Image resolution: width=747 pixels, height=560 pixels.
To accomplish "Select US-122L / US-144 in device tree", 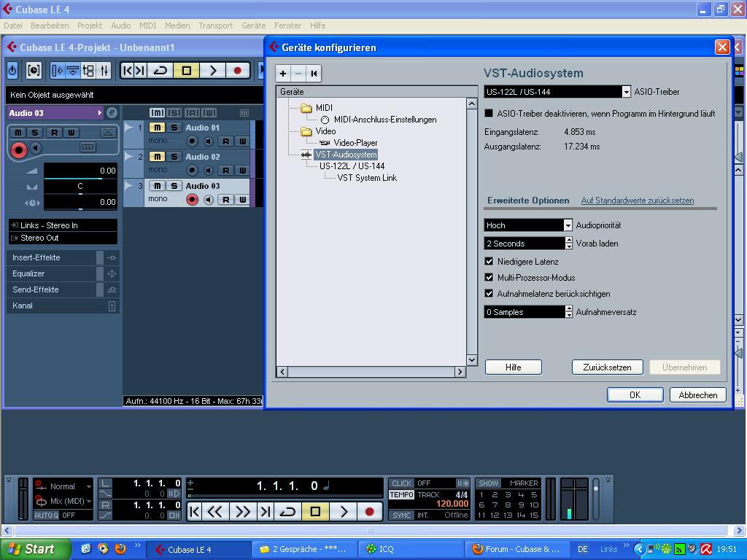I will tap(352, 166).
